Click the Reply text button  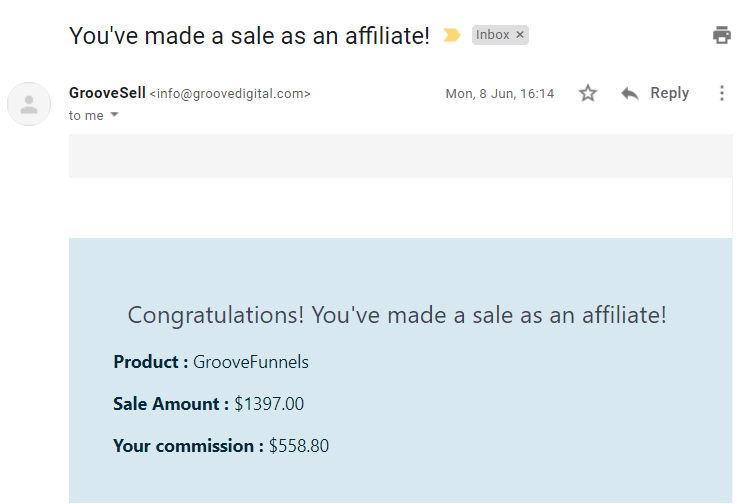tap(669, 93)
